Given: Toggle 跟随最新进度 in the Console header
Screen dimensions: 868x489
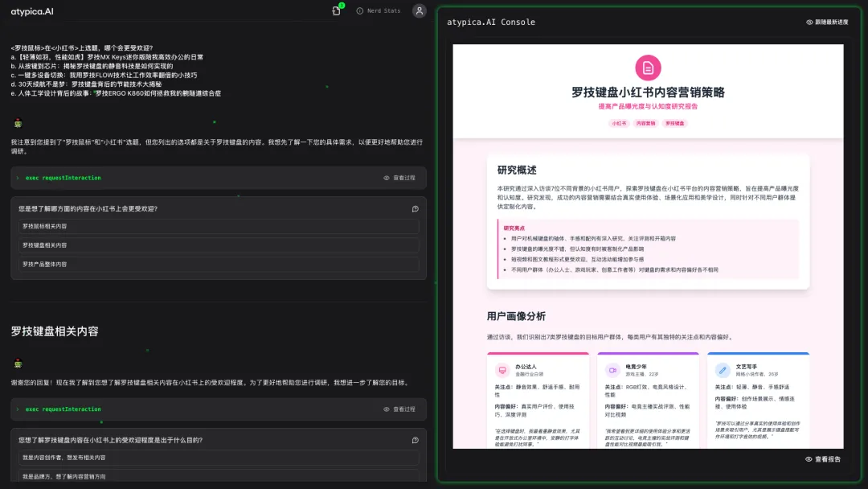Looking at the screenshot, I should (827, 23).
